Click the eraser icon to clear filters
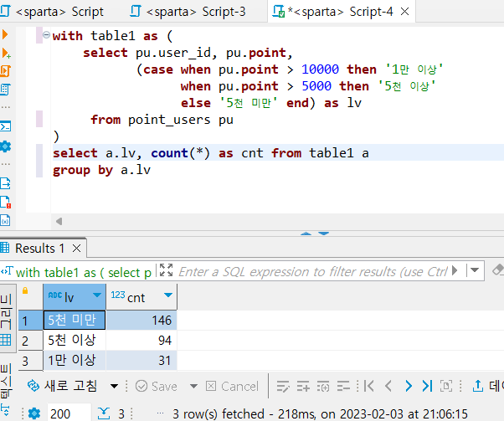Viewport: 504px width, 421px height. pos(497,270)
